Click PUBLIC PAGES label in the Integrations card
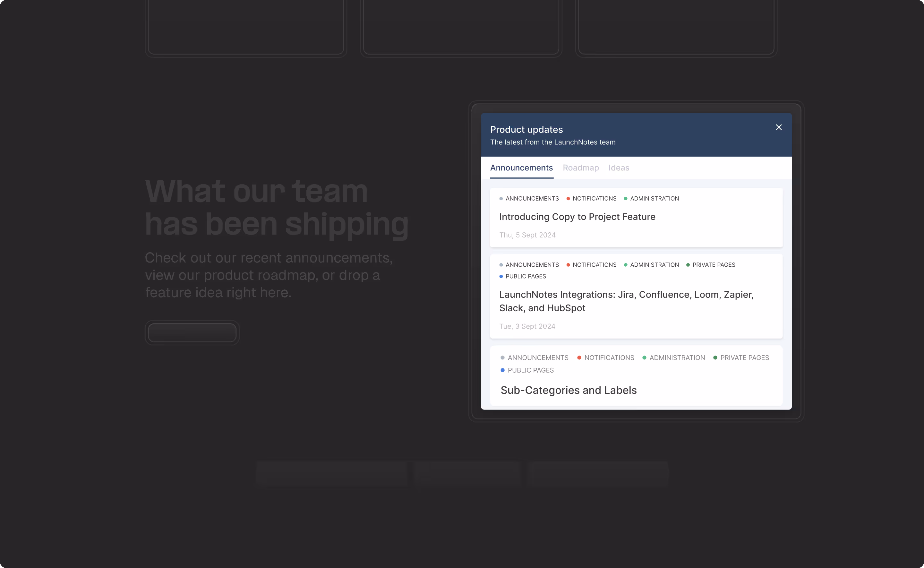The width and height of the screenshot is (924, 568). [x=526, y=277]
